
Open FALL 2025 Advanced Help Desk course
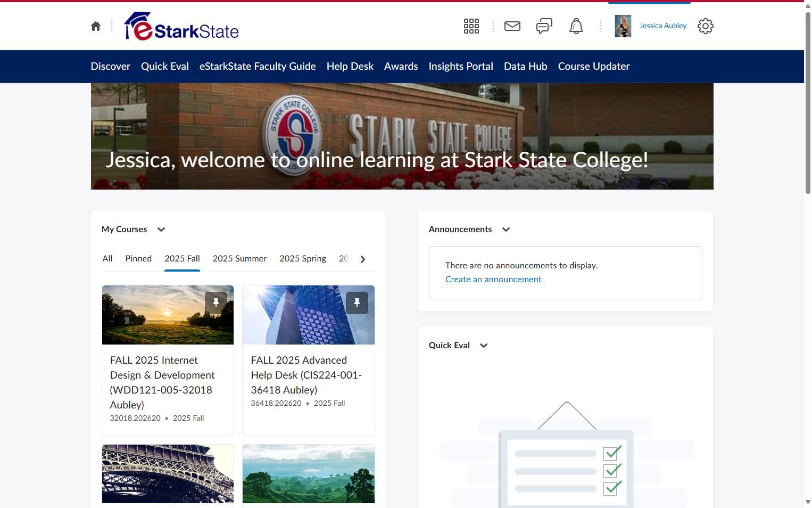click(x=306, y=375)
